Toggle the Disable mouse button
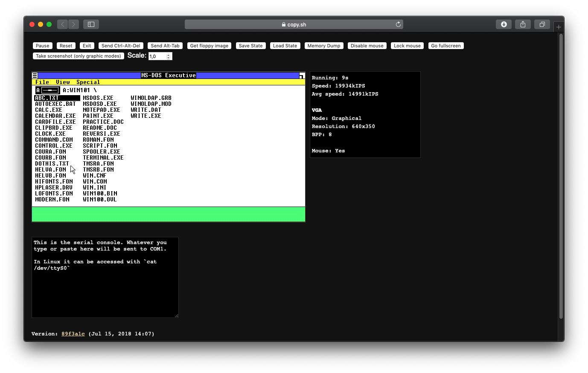Viewport: 588px width, 373px height. (x=367, y=46)
